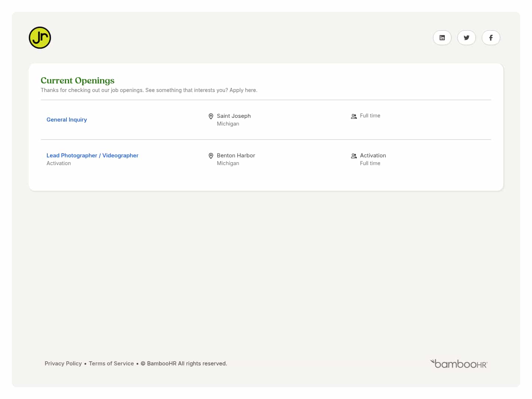Open the Terms of Service page
This screenshot has width=532, height=399.
(111, 364)
